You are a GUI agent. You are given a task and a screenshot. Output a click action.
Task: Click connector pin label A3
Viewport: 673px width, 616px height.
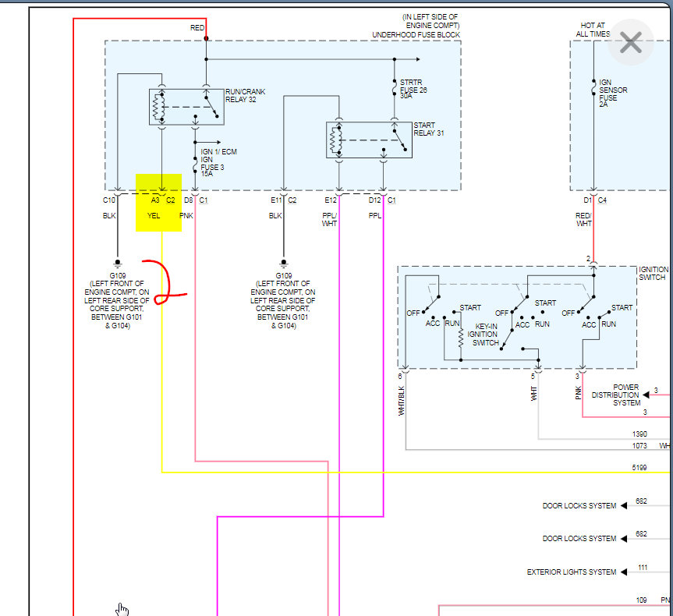tap(155, 200)
